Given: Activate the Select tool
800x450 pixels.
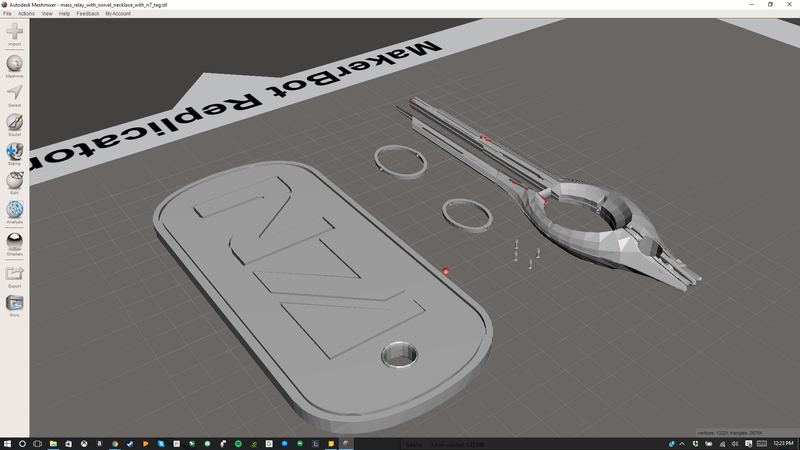Looking at the screenshot, I should [x=14, y=93].
